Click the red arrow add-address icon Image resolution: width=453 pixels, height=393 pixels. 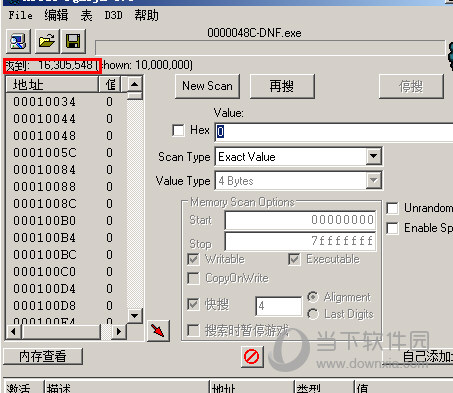click(x=158, y=331)
